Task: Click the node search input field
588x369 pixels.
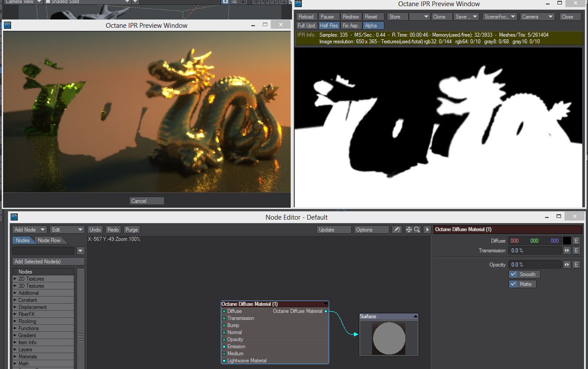Action: [44, 251]
